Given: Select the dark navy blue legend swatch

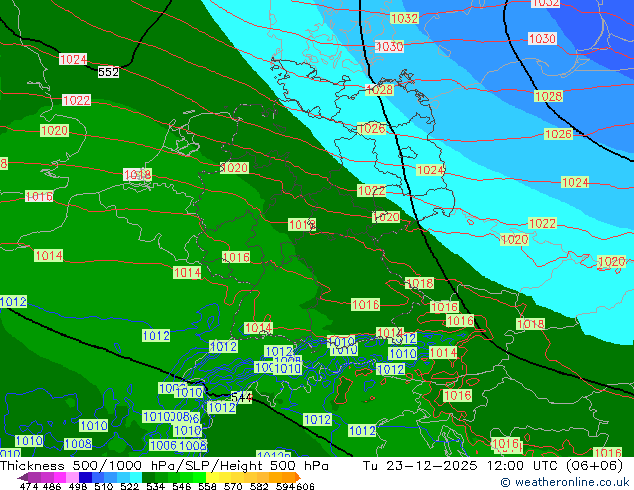Looking at the screenshot, I should pyautogui.click(x=85, y=477).
